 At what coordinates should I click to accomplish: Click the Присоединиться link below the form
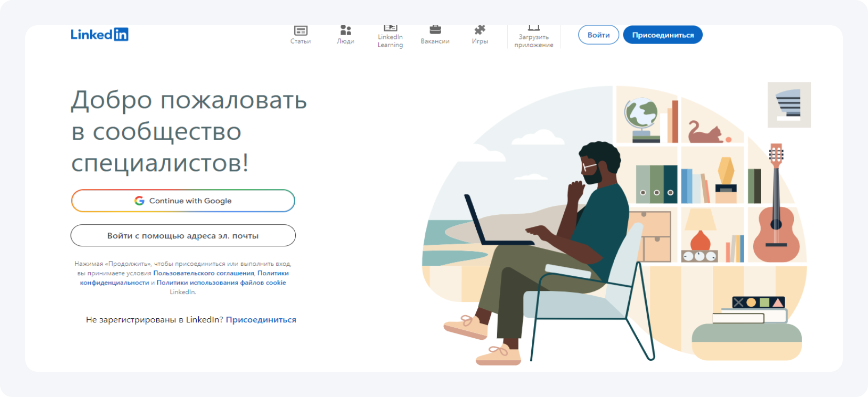(x=261, y=319)
